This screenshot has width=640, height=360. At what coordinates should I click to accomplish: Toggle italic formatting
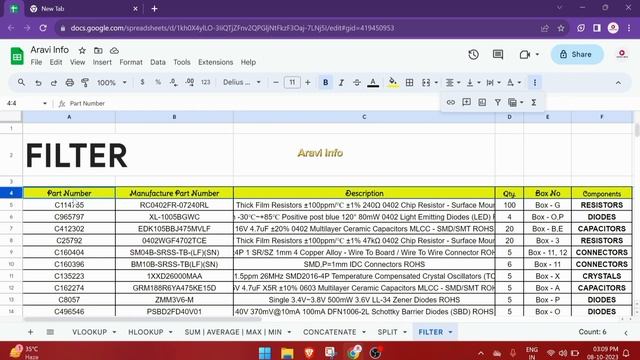341,82
